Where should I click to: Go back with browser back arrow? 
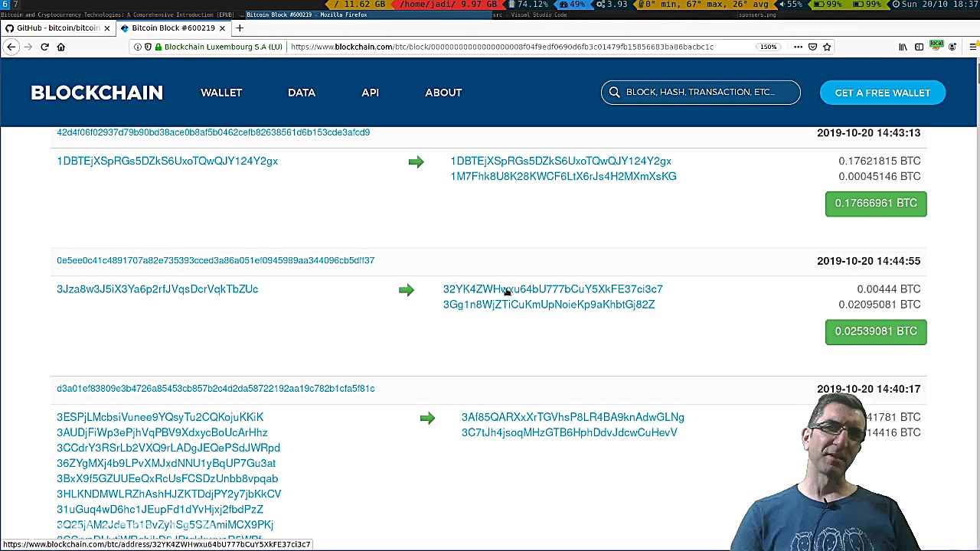(x=11, y=47)
